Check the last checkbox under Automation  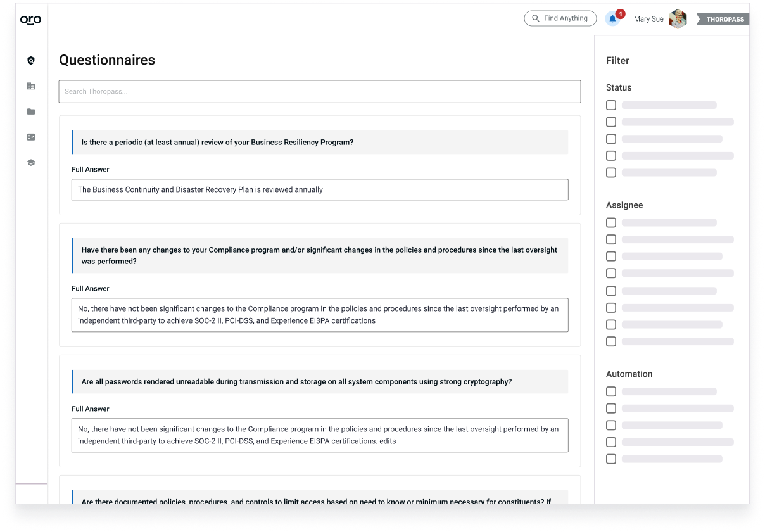pos(611,459)
